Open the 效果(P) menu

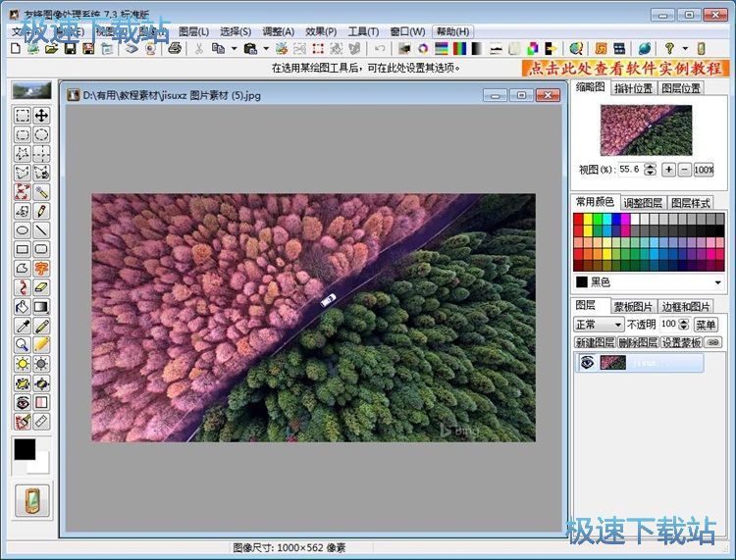(321, 31)
